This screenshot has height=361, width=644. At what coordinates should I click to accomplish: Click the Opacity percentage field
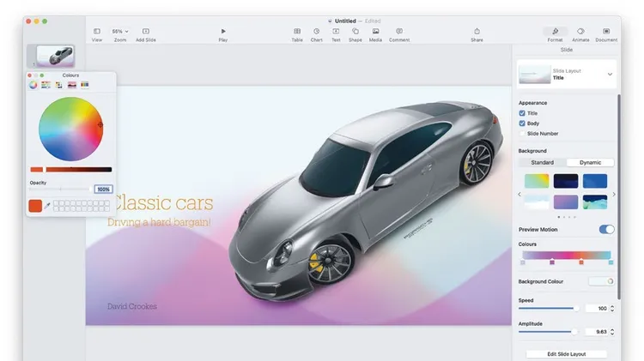(103, 190)
